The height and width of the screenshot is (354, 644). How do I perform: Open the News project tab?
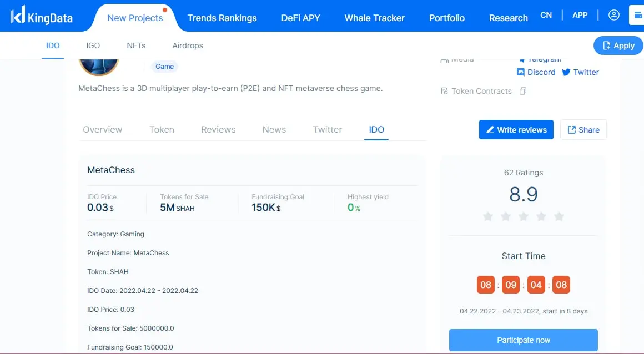click(274, 130)
